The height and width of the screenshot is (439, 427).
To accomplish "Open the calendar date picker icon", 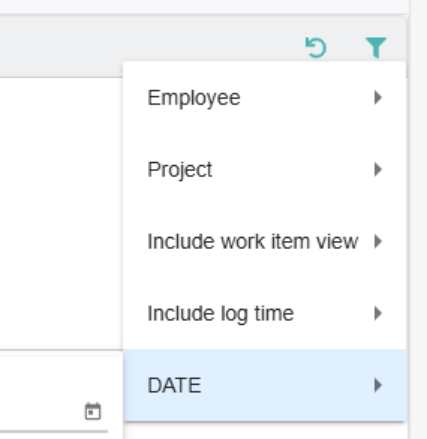I will 93,411.
